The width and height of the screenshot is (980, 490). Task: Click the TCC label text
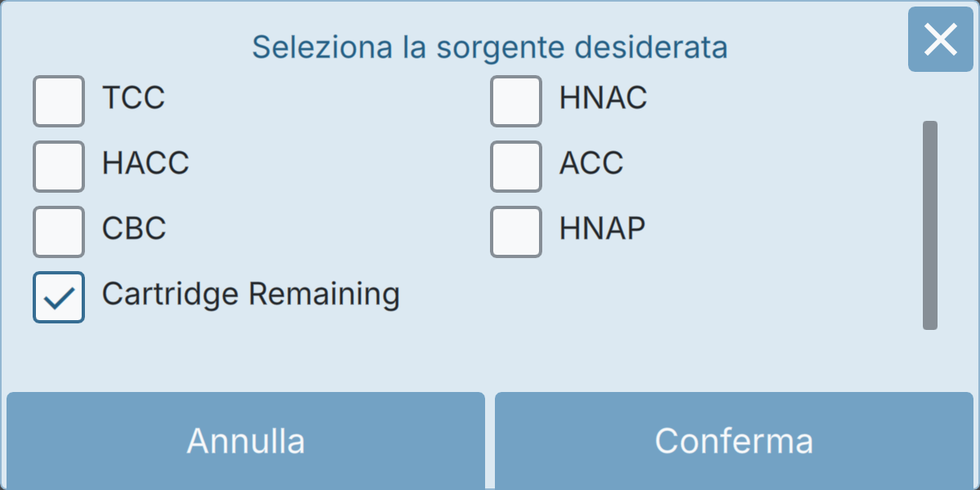coord(133,98)
